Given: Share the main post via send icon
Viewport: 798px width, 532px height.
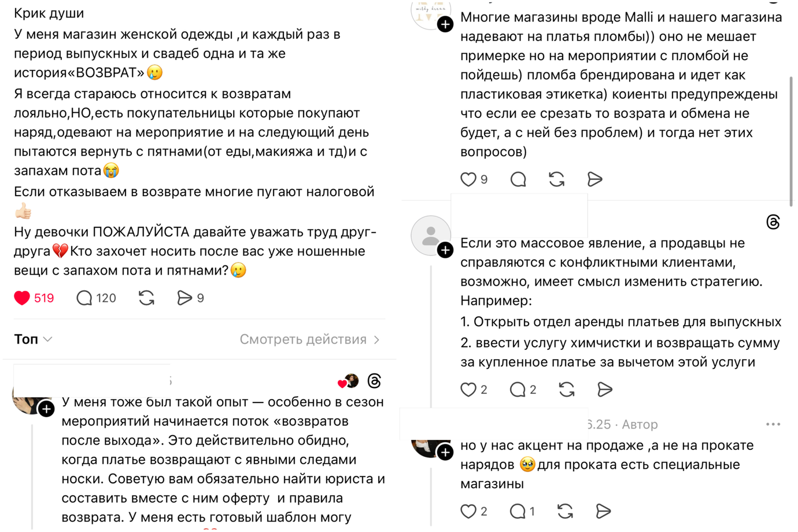Looking at the screenshot, I should coord(184,298).
